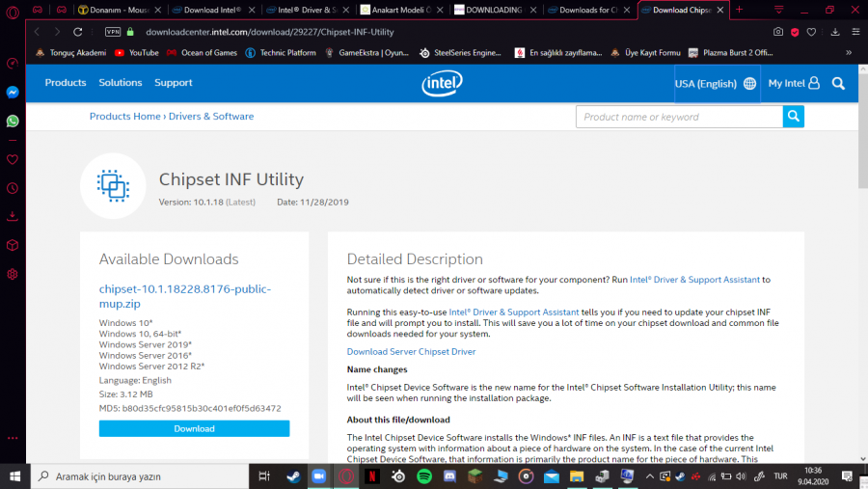Open Steam from the taskbar
The image size is (868, 489).
click(x=293, y=476)
